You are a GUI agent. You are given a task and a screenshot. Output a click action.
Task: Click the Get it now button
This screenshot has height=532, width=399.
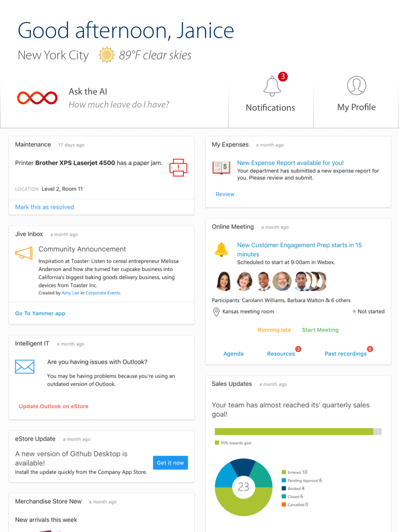click(x=170, y=463)
